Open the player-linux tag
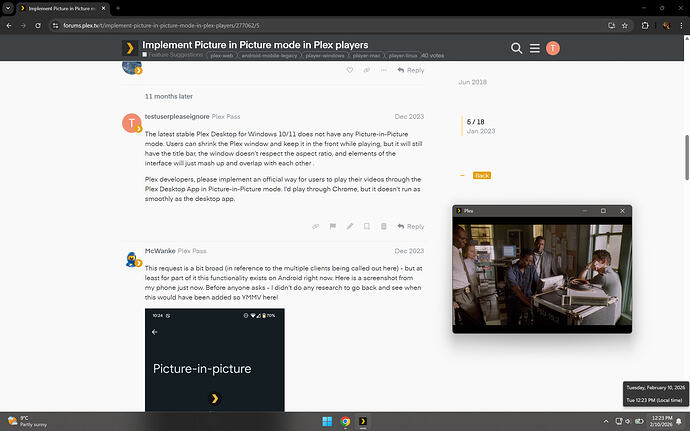This screenshot has width=690, height=431. [x=403, y=55]
